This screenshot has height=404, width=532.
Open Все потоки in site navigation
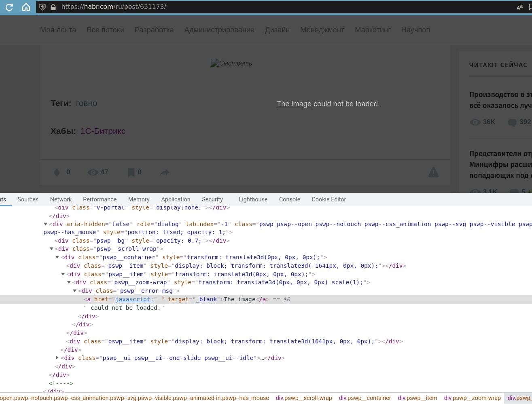pyautogui.click(x=105, y=30)
